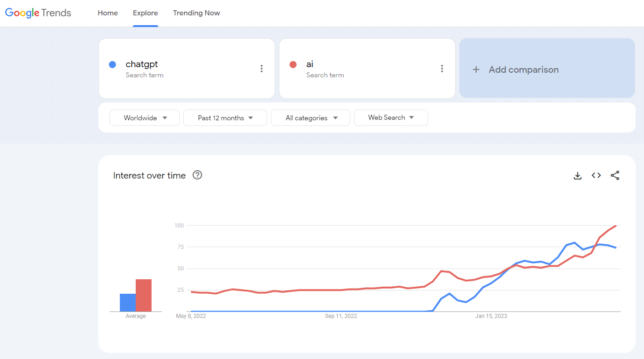Viewport: 644px width, 359px height.
Task: Open the Worldwide region dropdown
Action: pos(145,118)
